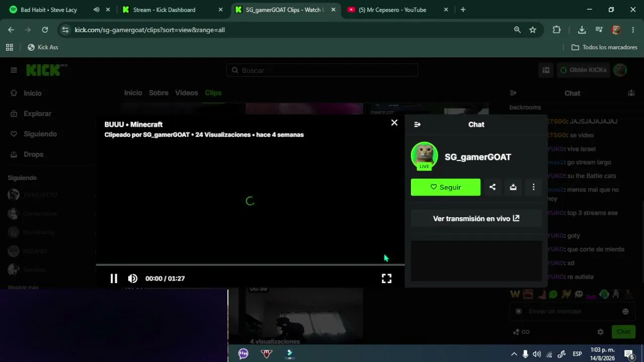Close the BUUU clip viewer
The width and height of the screenshot is (644, 362).
pos(394,123)
